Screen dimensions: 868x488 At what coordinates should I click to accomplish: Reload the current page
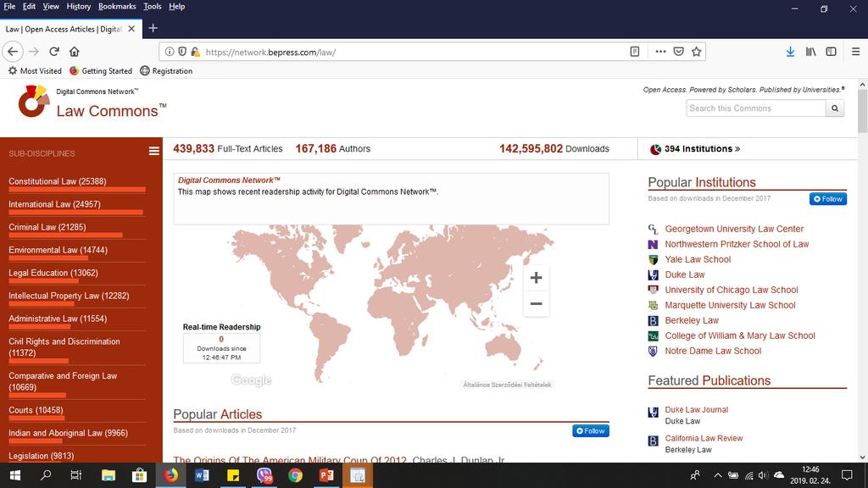click(x=53, y=52)
